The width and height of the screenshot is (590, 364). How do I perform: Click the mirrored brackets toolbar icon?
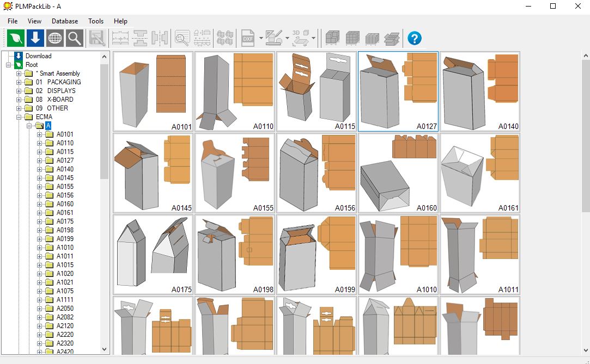[160, 38]
